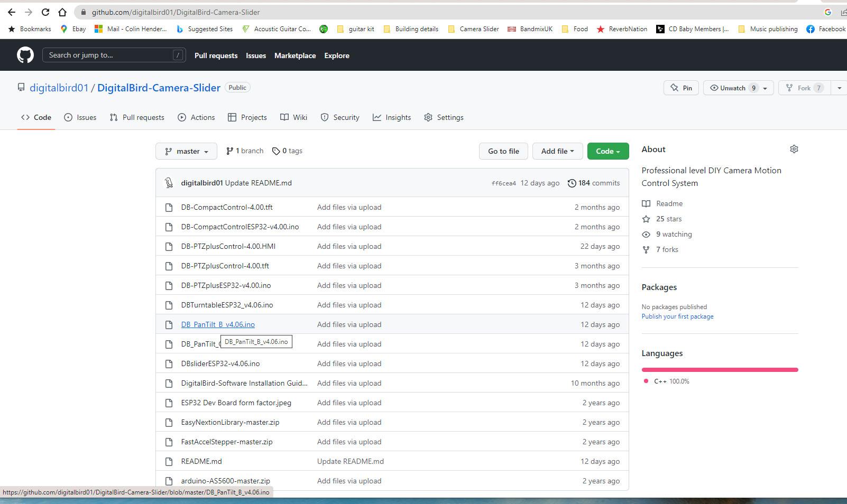
Task: Click the Publish your first package link
Action: (677, 316)
